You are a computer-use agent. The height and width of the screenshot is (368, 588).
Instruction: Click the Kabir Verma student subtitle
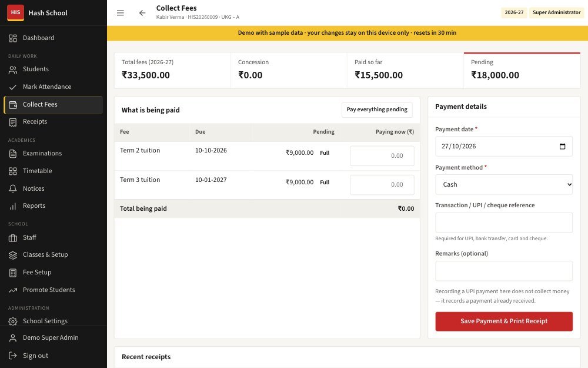[198, 17]
